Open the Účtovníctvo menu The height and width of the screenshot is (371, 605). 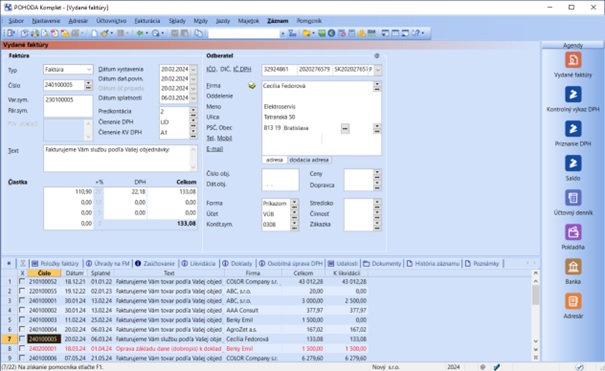point(111,21)
